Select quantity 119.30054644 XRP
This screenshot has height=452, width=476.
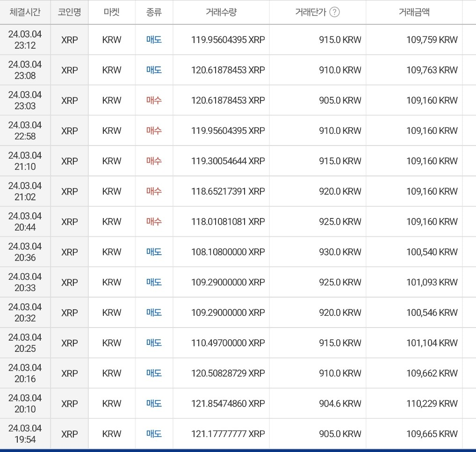tap(228, 161)
